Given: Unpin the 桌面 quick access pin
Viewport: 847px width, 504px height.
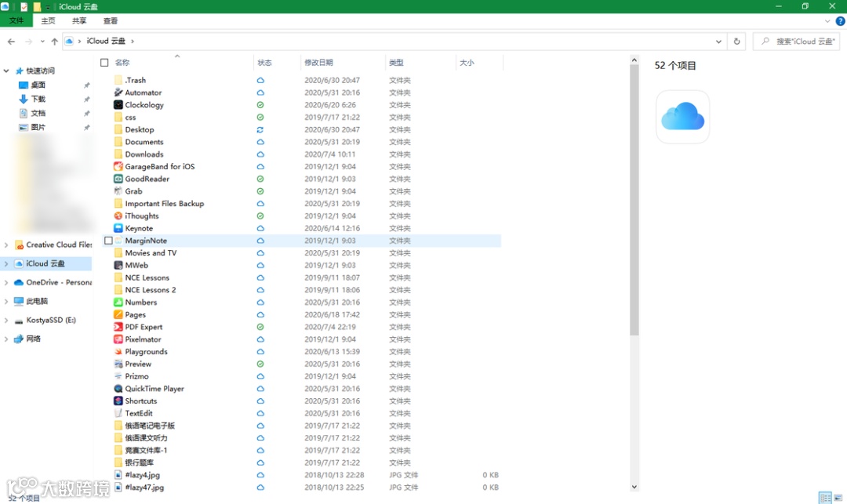Looking at the screenshot, I should [x=86, y=85].
